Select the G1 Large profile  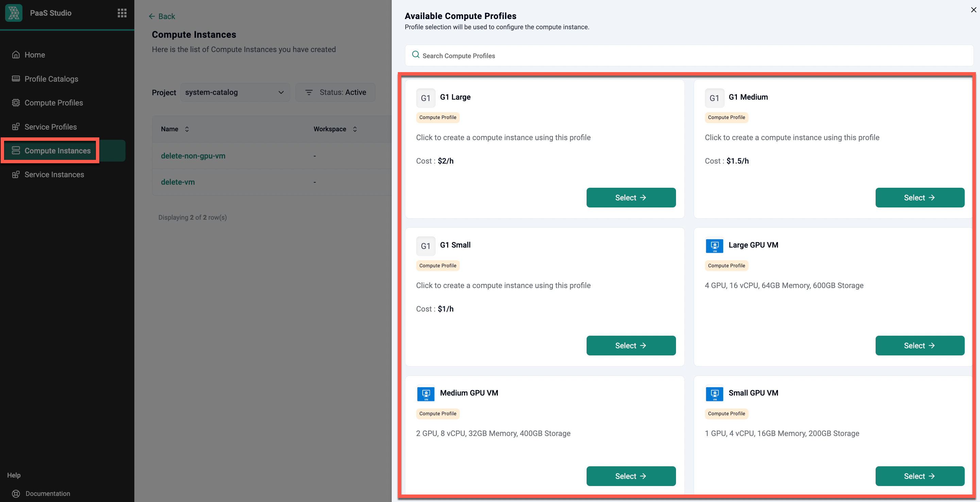tap(631, 198)
